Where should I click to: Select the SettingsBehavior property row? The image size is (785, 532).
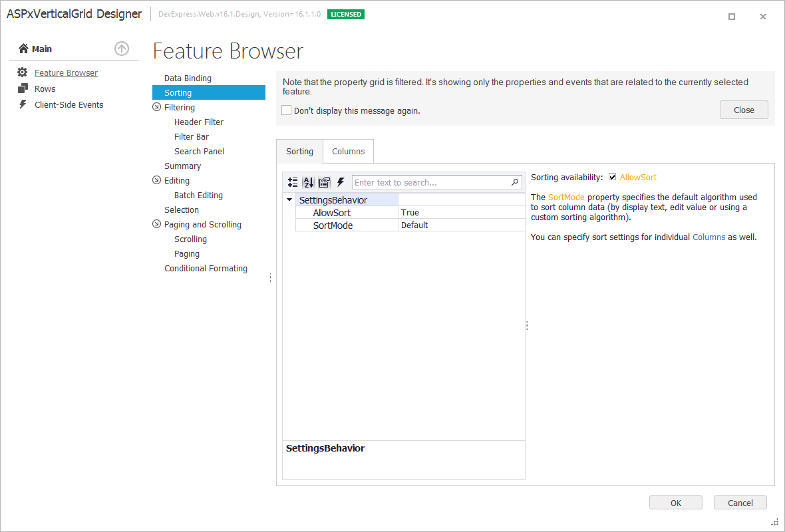tap(410, 199)
